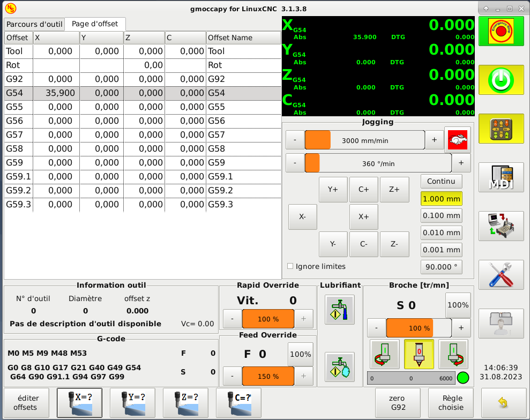Switch to Page d'offset tab

pos(95,24)
